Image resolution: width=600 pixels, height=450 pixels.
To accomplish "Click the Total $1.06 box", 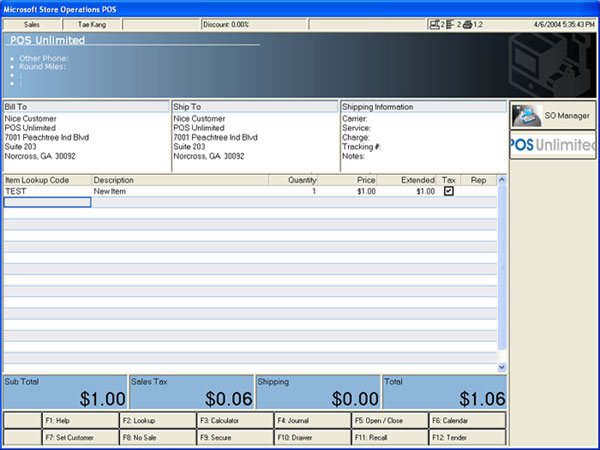I will tap(445, 392).
